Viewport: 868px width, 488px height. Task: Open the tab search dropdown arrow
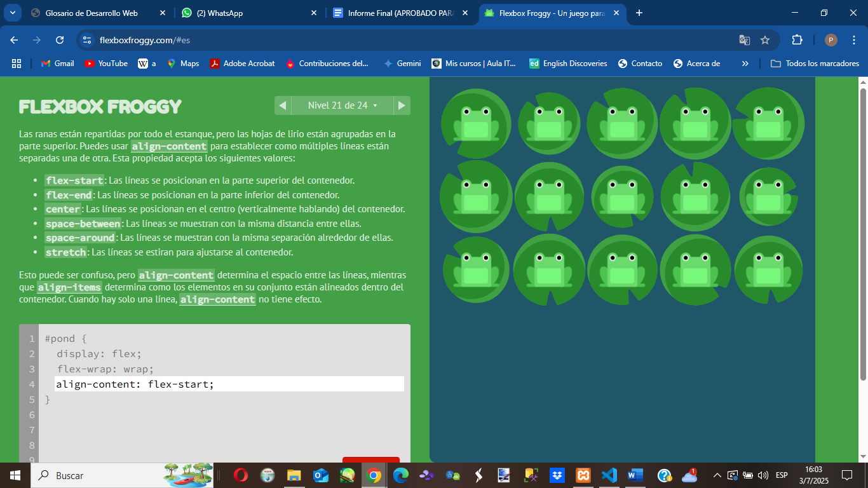[x=12, y=13]
